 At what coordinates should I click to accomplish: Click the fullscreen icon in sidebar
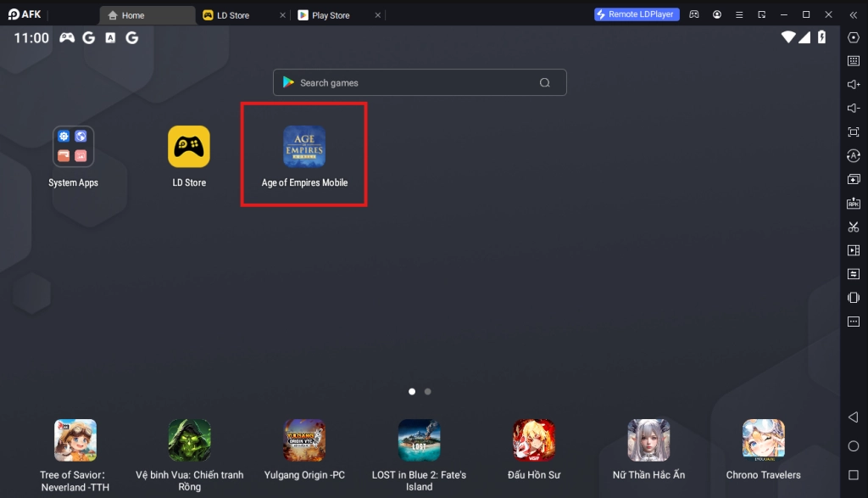click(854, 131)
